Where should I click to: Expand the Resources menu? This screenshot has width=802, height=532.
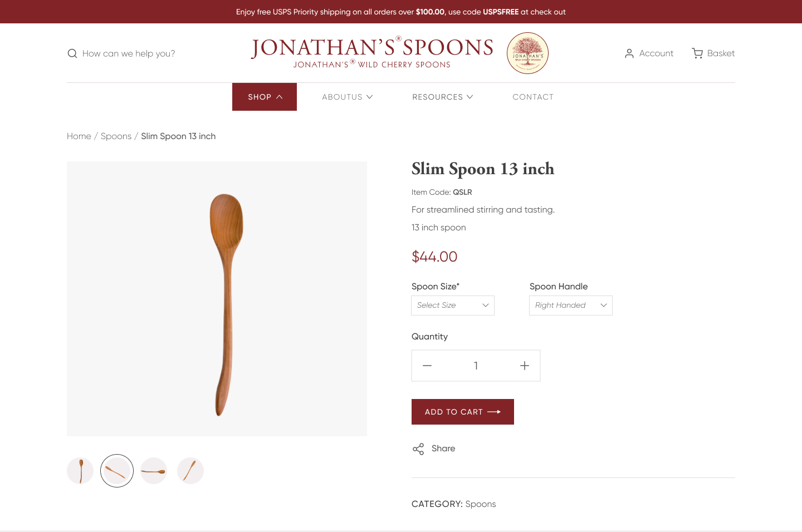443,97
